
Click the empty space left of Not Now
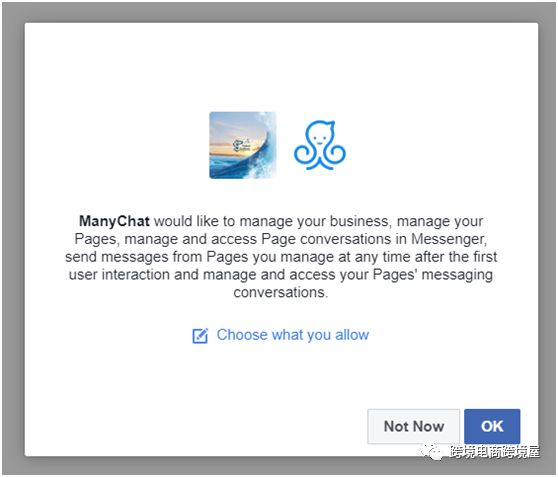click(196, 426)
